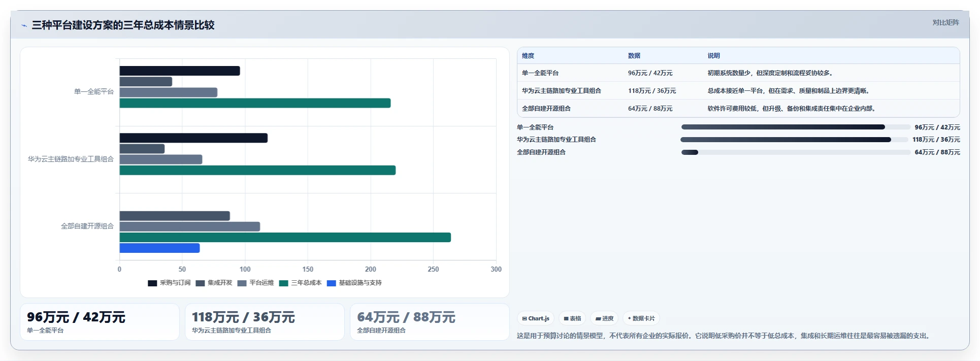Open the 96万元 / 42万元 summary card
The height and width of the screenshot is (361, 980).
100,322
